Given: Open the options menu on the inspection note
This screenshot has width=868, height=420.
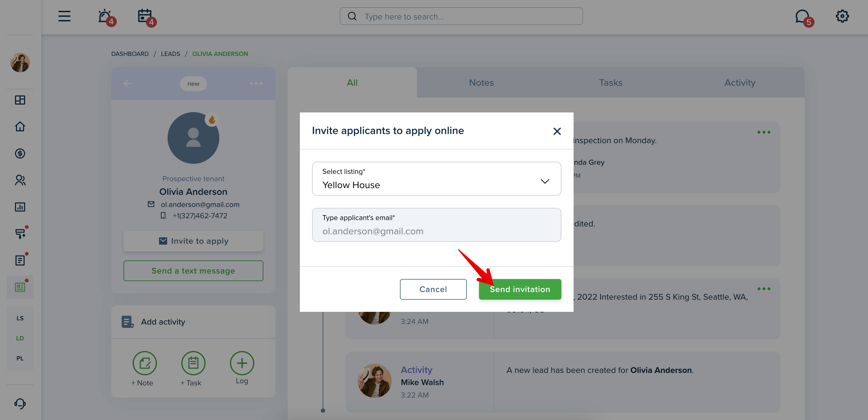Looking at the screenshot, I should pos(764,132).
